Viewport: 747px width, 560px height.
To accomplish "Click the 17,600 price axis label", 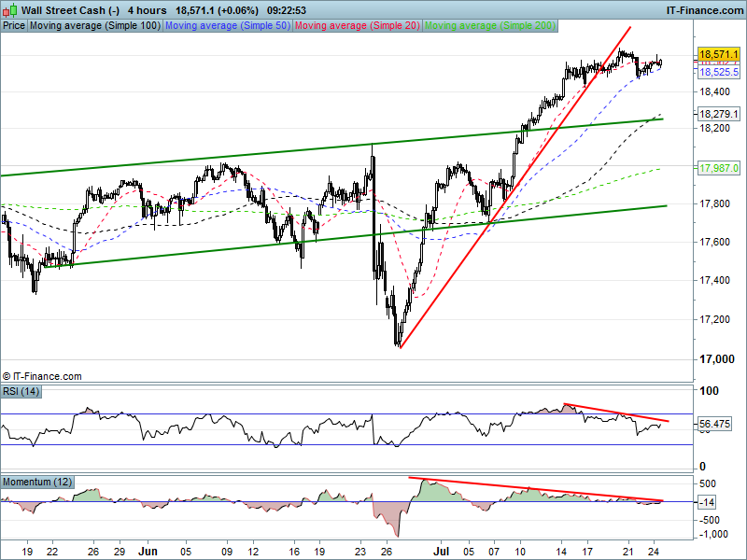I will [714, 242].
